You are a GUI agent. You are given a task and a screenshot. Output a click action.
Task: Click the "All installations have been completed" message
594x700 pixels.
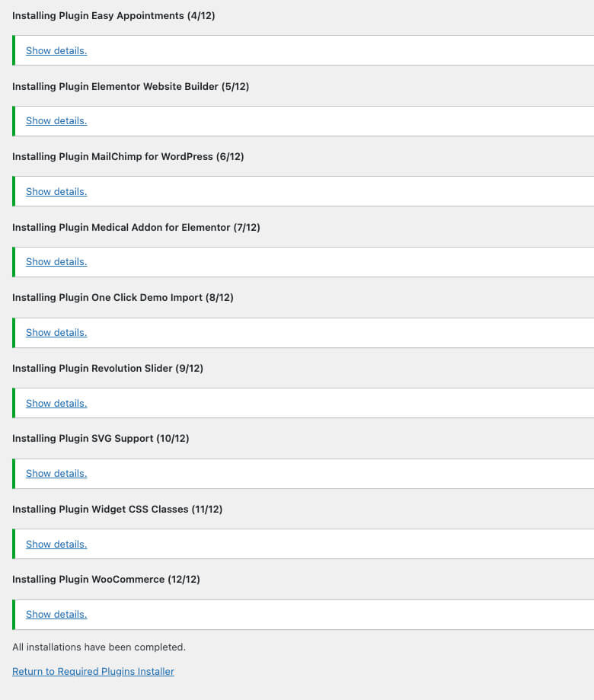tap(99, 647)
